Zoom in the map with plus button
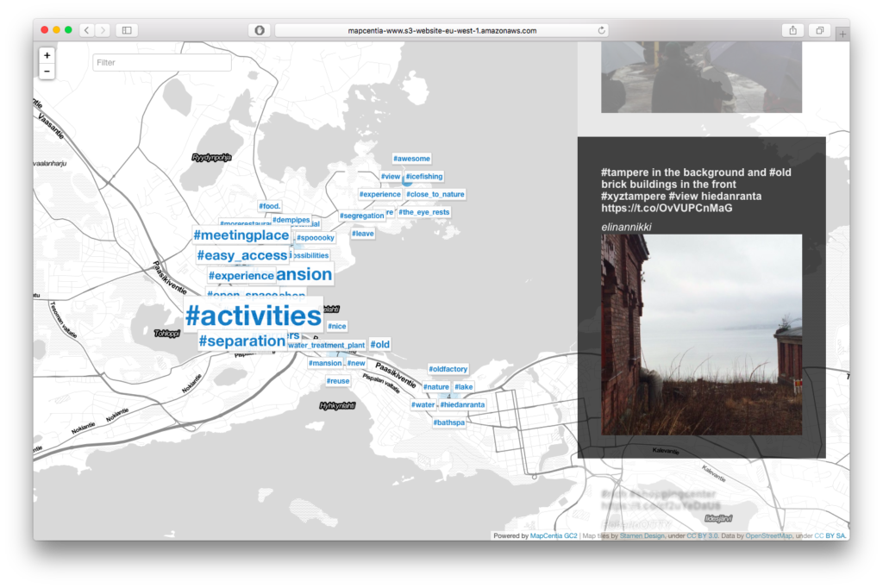 47,55
